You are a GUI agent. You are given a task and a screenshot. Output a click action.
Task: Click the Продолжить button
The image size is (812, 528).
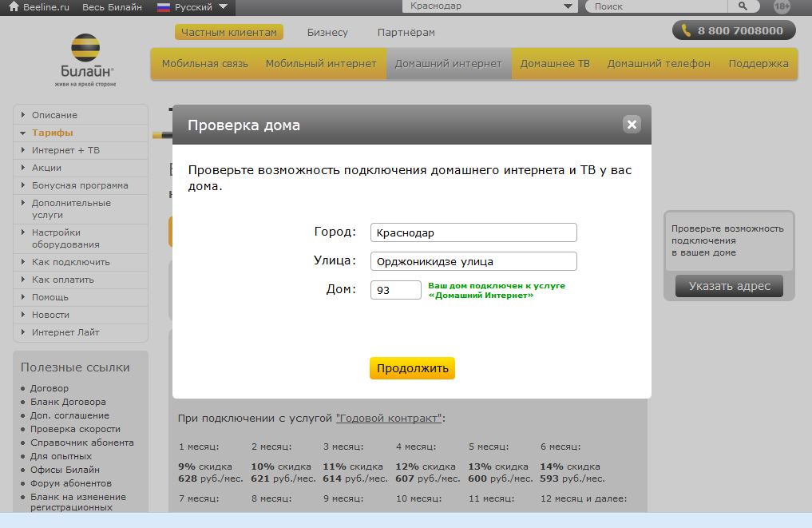tap(412, 368)
